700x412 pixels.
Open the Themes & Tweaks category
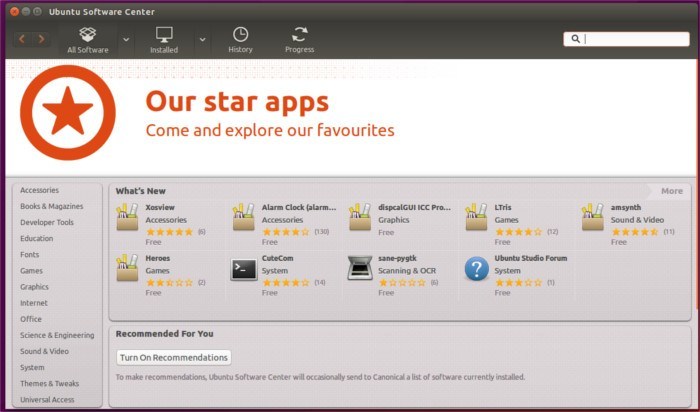[50, 383]
